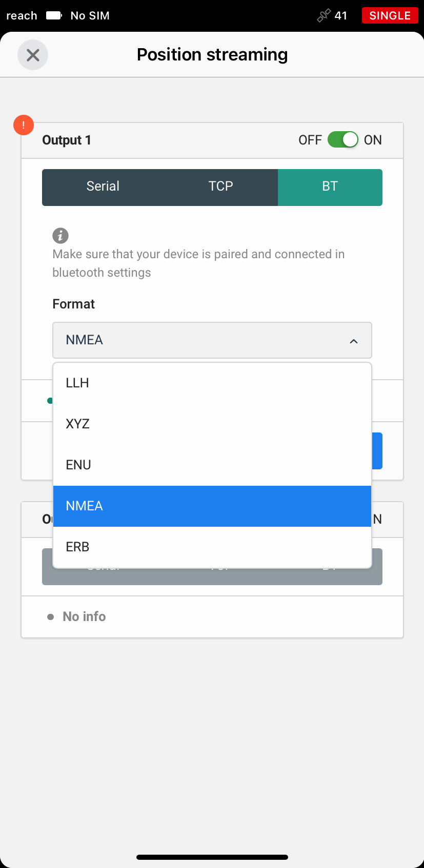Image resolution: width=424 pixels, height=868 pixels.
Task: Tap the grey No info status dot
Action: click(x=50, y=617)
